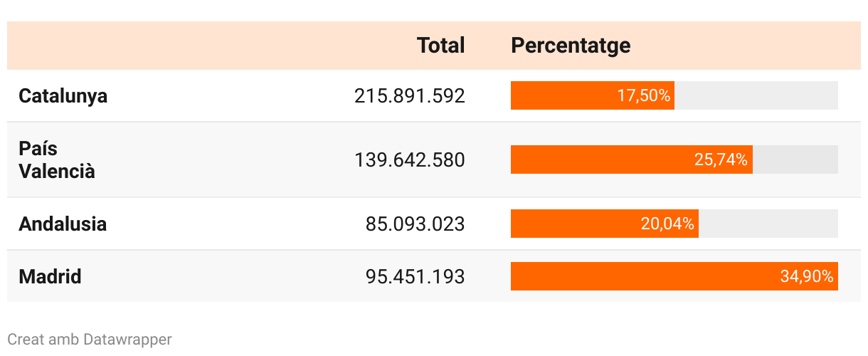Image resolution: width=868 pixels, height=356 pixels.
Task: Open the Creat amb Datawrapper credit link
Action: [x=90, y=340]
